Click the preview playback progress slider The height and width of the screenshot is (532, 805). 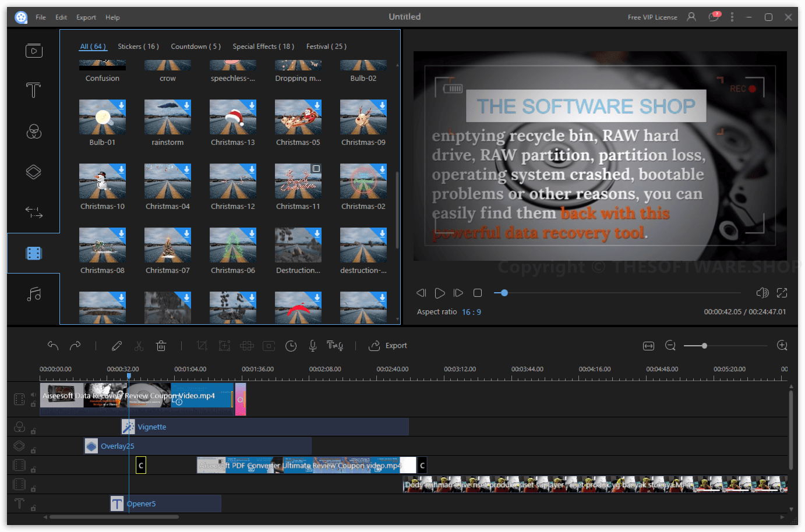(617, 293)
